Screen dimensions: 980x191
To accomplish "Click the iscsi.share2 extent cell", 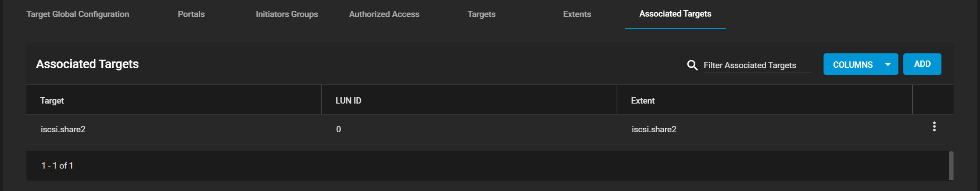I will pyautogui.click(x=654, y=130).
